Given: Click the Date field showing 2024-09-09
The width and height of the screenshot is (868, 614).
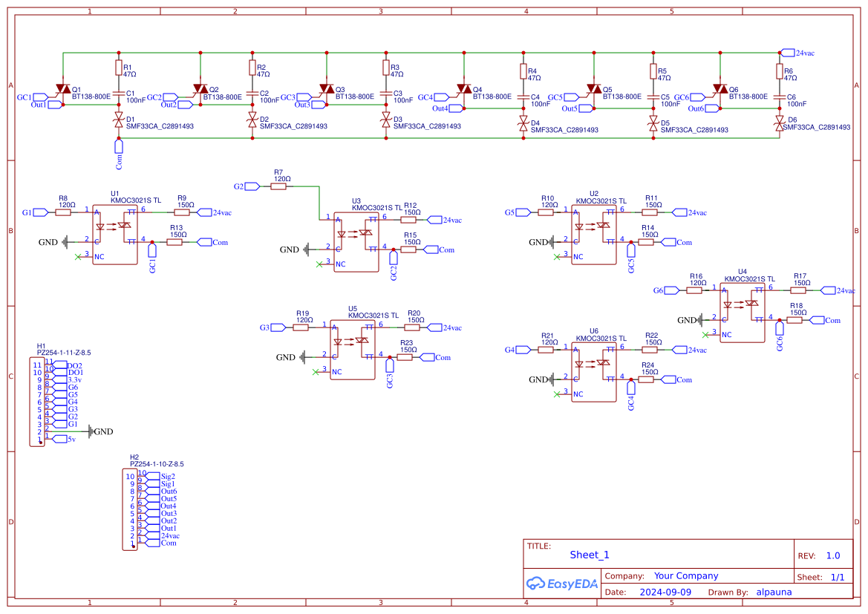Looking at the screenshot, I should [665, 592].
